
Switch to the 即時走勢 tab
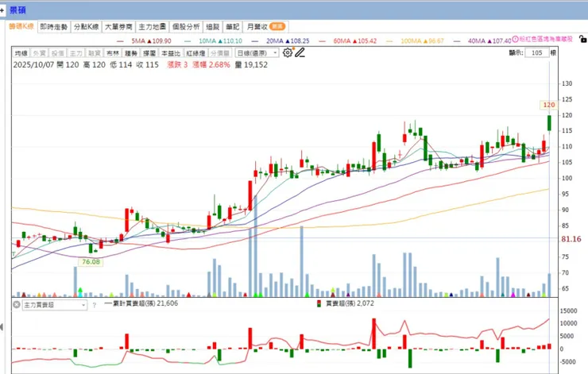click(x=53, y=27)
